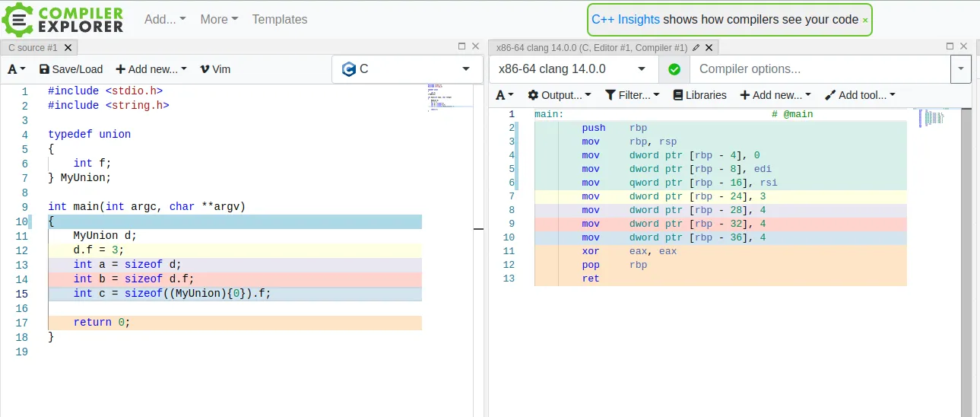The image size is (980, 417).
Task: Select the x86-64 clang compiler tab
Action: [x=591, y=47]
